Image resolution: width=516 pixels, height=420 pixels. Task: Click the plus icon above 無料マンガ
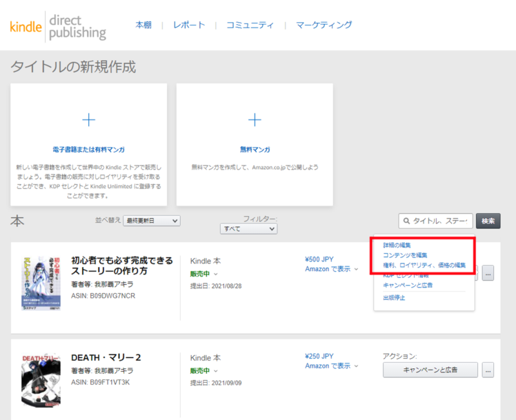point(254,120)
